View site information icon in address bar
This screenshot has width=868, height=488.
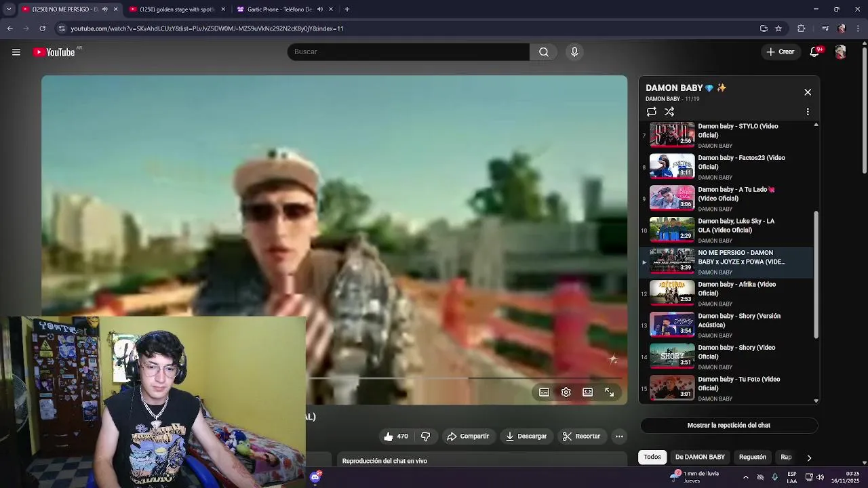pyautogui.click(x=62, y=28)
